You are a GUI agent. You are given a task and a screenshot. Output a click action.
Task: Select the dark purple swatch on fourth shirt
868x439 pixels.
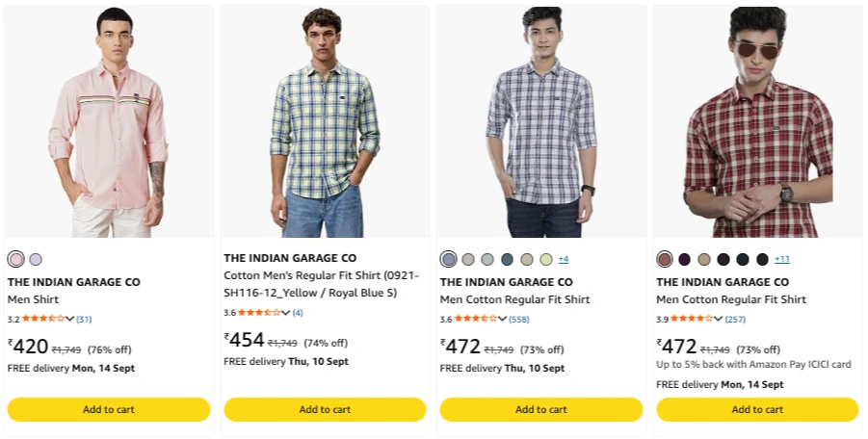pyautogui.click(x=684, y=259)
